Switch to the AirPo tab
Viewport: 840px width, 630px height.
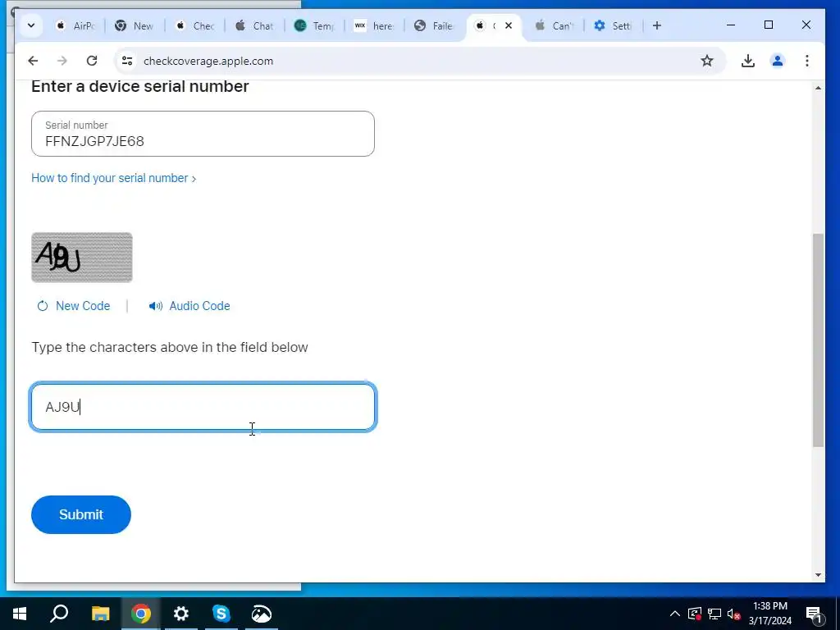point(75,25)
